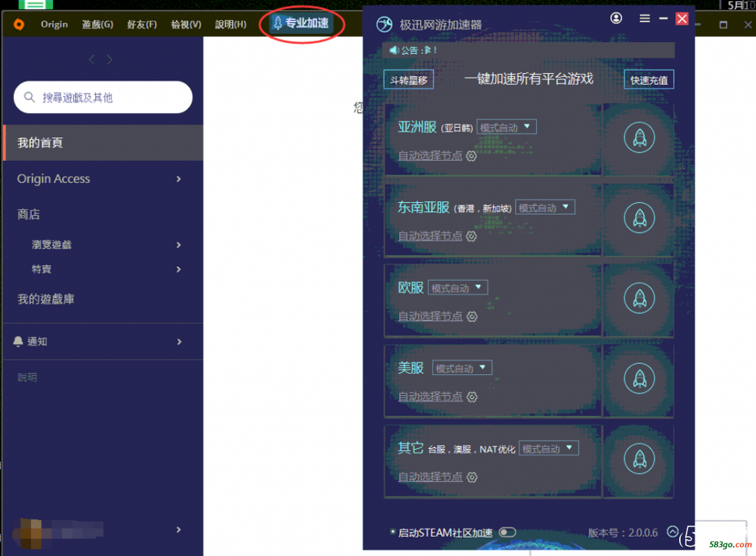Toggle the 启动STEAM社区加速 switch
This screenshot has width=756, height=556.
tap(507, 532)
